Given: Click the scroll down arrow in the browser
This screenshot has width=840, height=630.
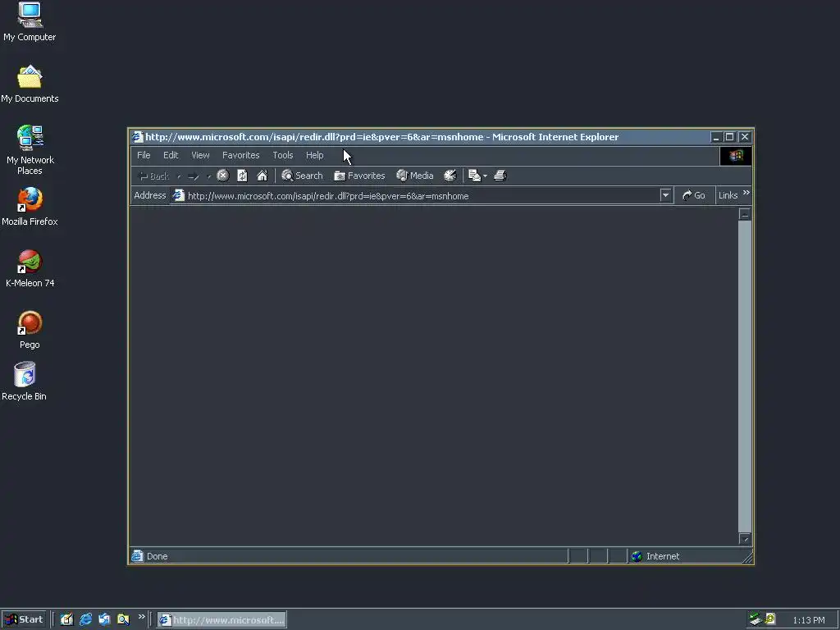Looking at the screenshot, I should (x=745, y=538).
